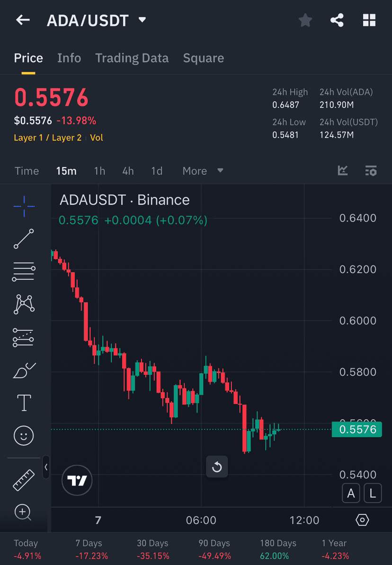Tap the Vol tag link

point(96,138)
